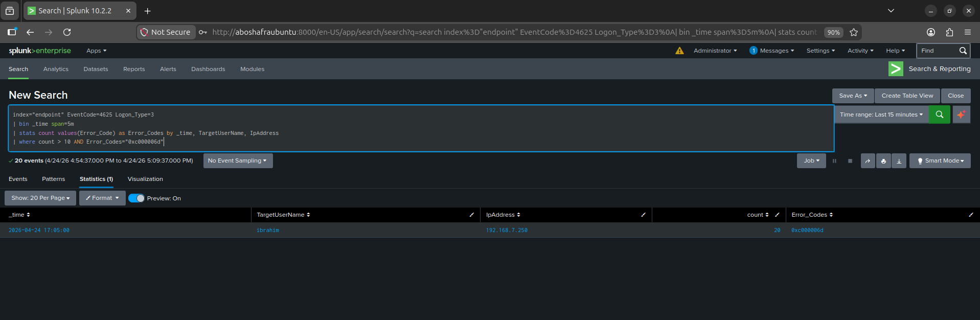Edit the count column with pencil icon
The image size is (980, 320).
pos(777,215)
